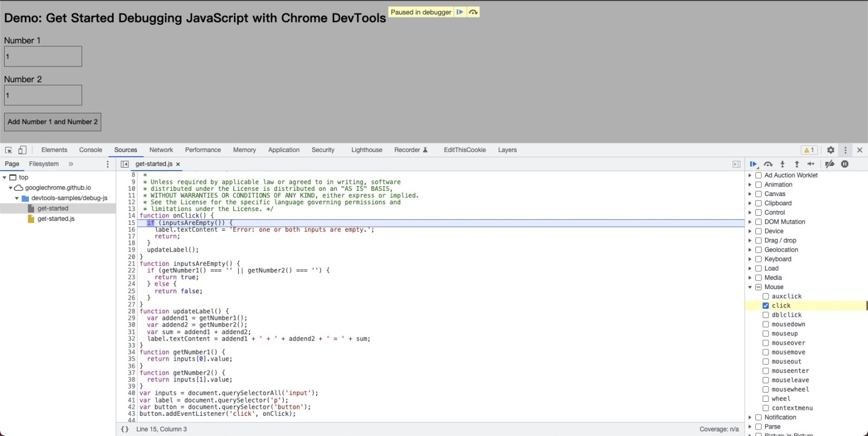Open the Network tab
Viewport: 868px width, 436px height.
161,150
